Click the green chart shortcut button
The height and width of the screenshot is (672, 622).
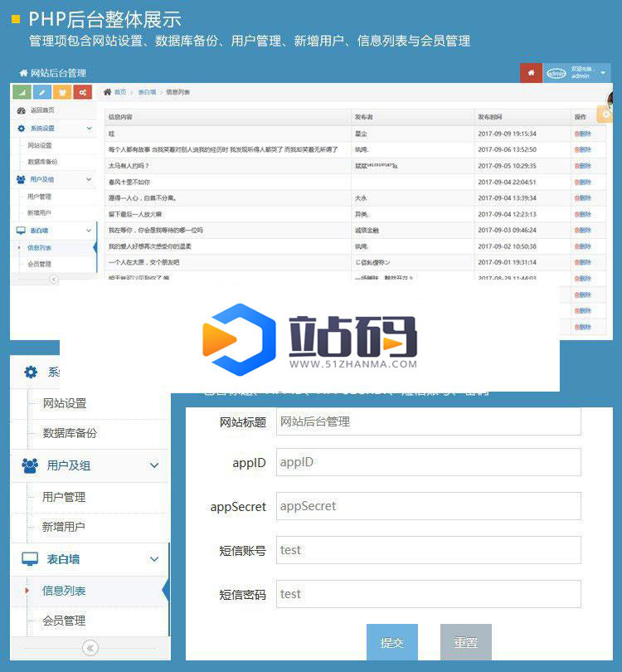click(x=22, y=92)
